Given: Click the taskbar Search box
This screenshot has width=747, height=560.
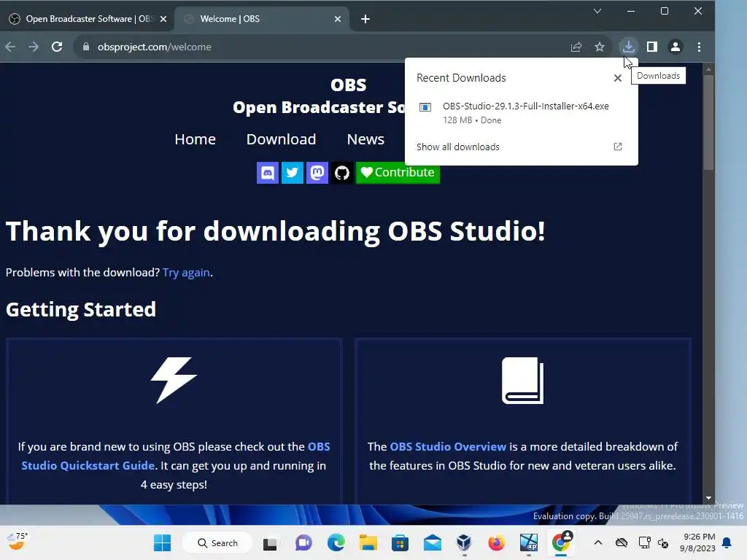Looking at the screenshot, I should pos(217,542).
